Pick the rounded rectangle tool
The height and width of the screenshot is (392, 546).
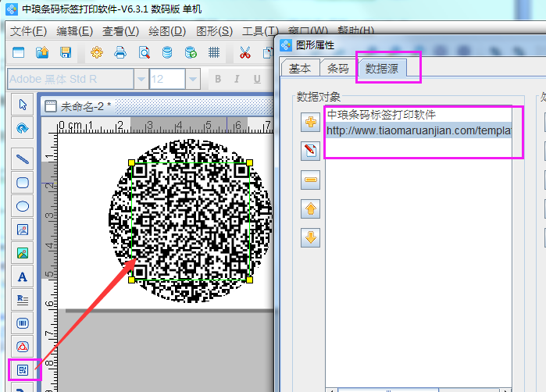pos(23,183)
